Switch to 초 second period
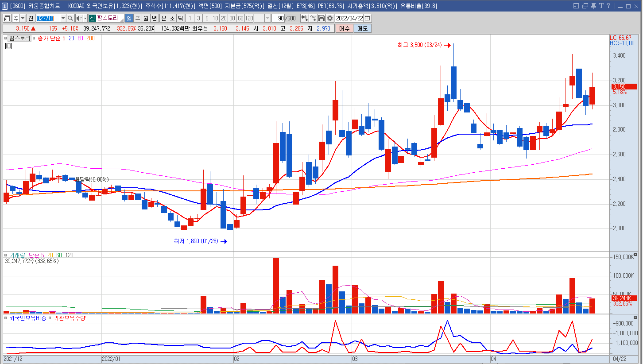Screen dimensions: 643x364 [x=172, y=18]
